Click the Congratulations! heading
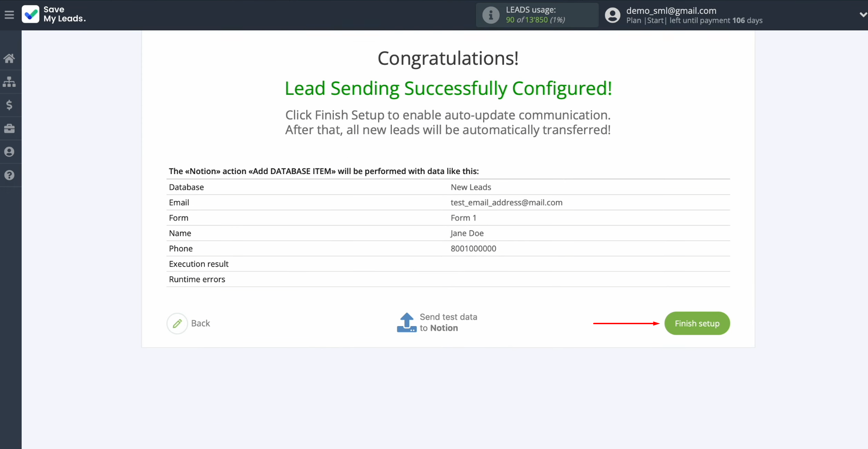This screenshot has height=449, width=868. point(448,58)
